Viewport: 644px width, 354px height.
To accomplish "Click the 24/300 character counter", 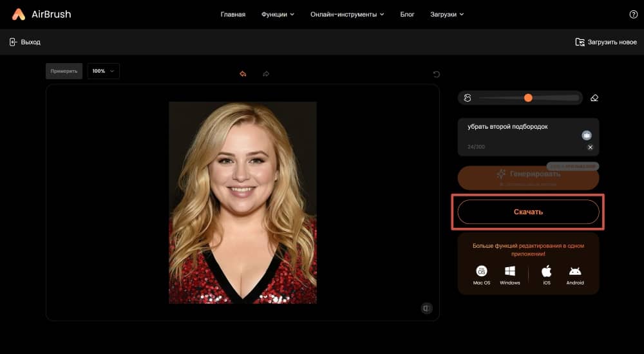I will [476, 147].
